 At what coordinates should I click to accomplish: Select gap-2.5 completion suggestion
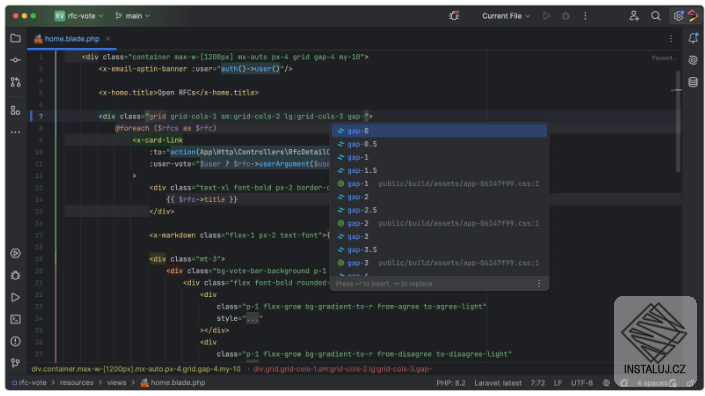point(439,210)
